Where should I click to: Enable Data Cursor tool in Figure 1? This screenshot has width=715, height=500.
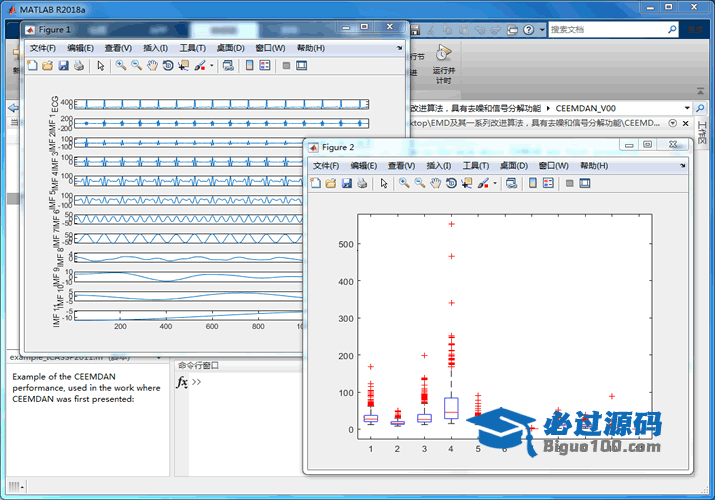click(x=183, y=66)
